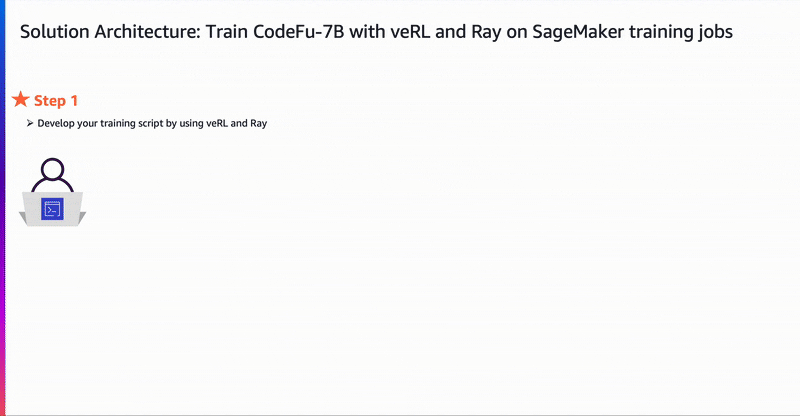Click the digit 1 in Step 1
The image size is (800, 416).
tap(74, 101)
